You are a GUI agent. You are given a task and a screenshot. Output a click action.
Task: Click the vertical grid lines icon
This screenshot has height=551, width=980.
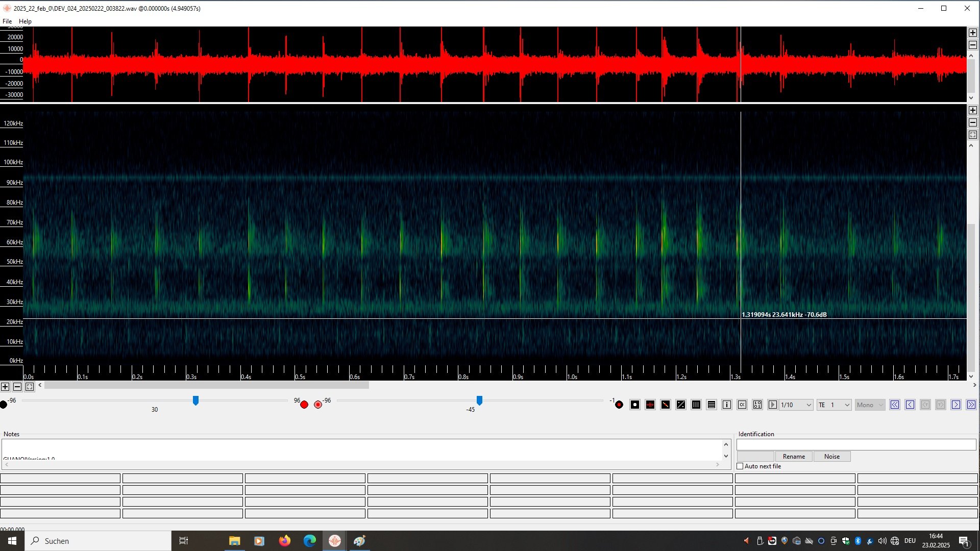696,405
